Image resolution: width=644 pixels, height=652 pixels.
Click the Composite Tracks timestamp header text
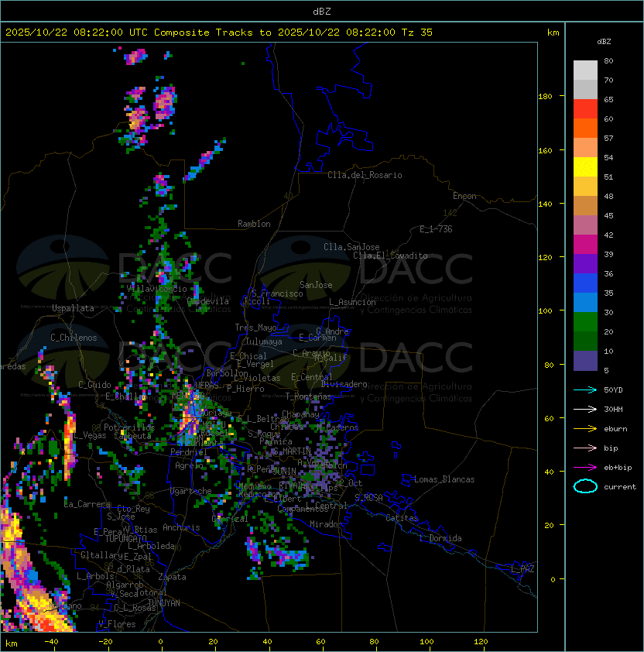pos(219,33)
